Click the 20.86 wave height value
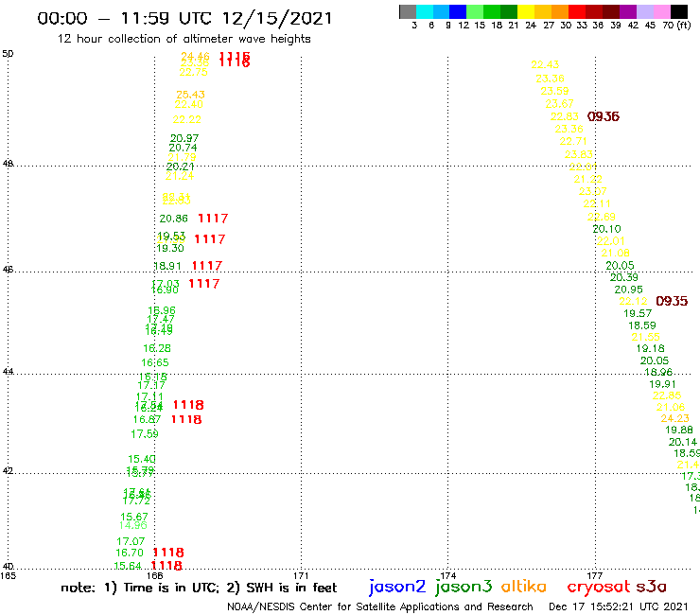This screenshot has height=615, width=700. 174,219
